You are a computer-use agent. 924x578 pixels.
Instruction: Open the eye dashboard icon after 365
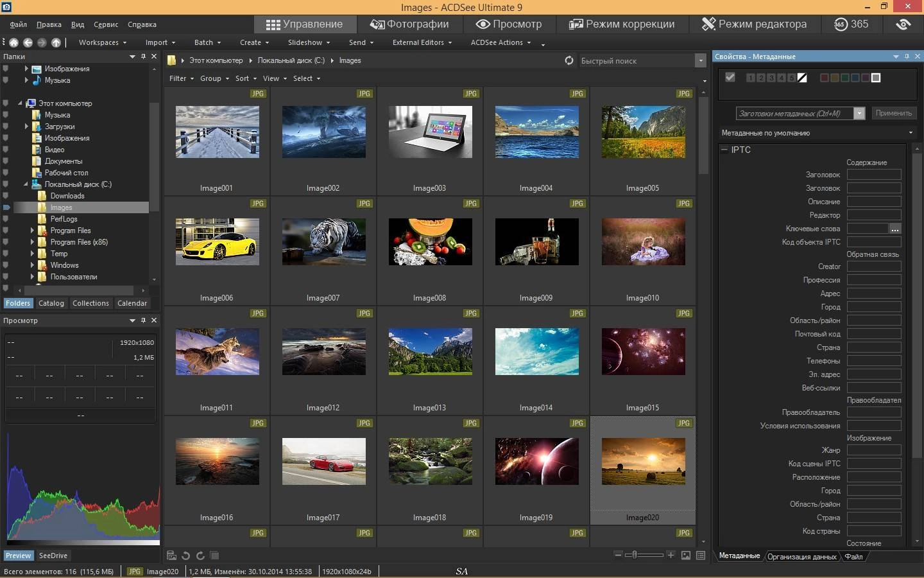[x=903, y=24]
